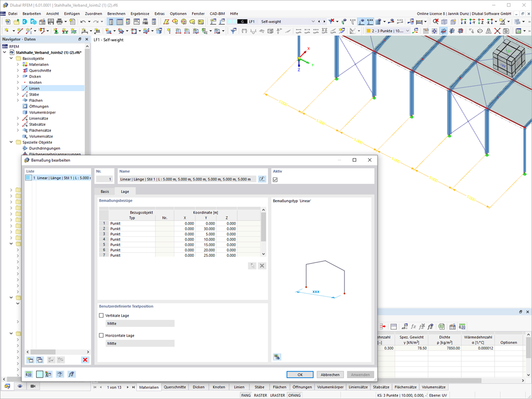Switch to the Basis tab

point(105,192)
